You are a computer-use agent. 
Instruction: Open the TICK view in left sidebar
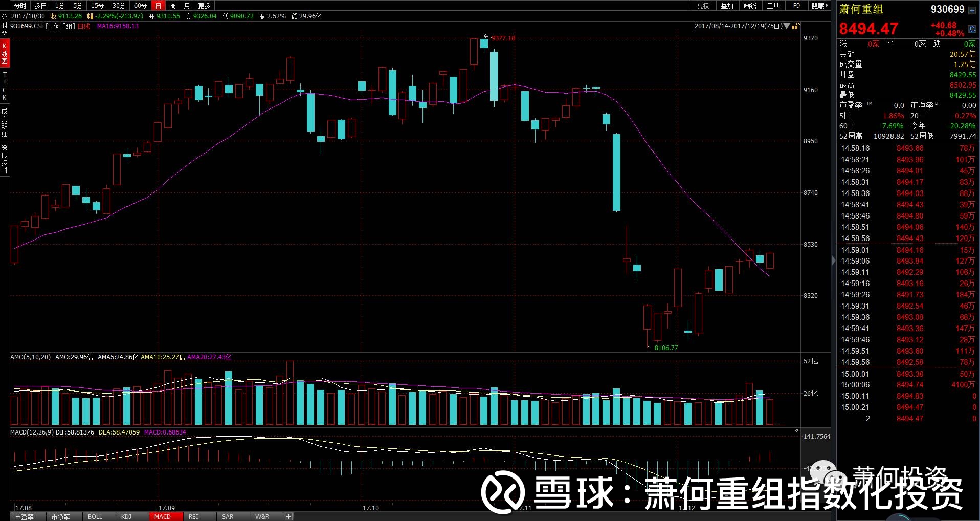[x=5, y=86]
